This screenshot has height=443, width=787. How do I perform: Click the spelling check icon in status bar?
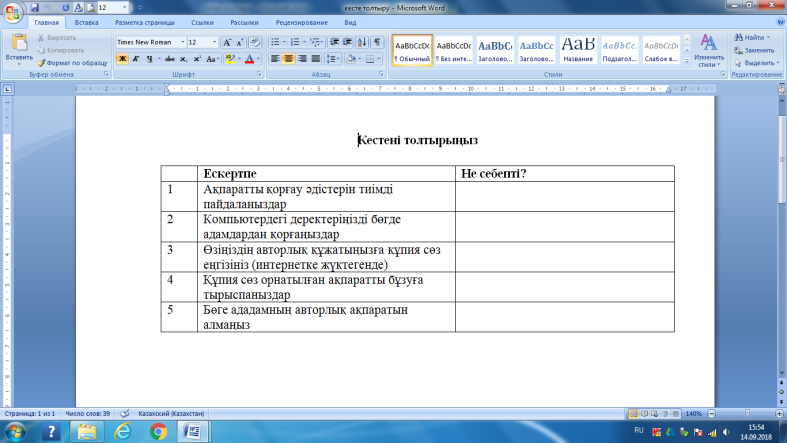tap(124, 413)
